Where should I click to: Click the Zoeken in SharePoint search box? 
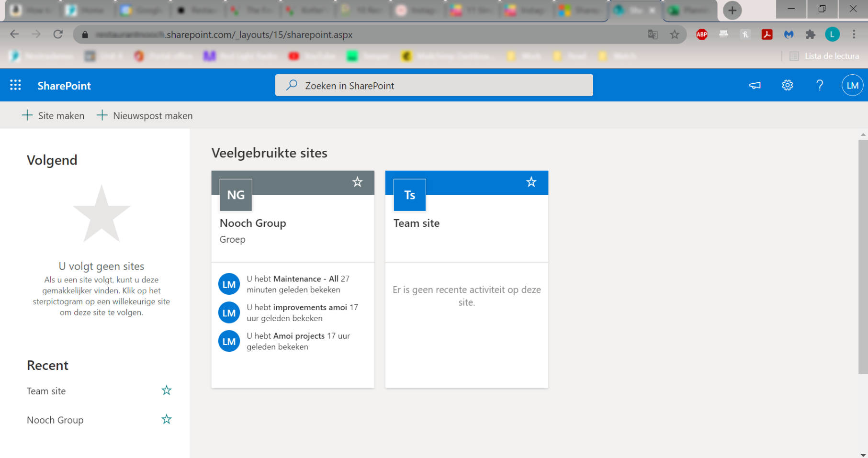coord(434,85)
